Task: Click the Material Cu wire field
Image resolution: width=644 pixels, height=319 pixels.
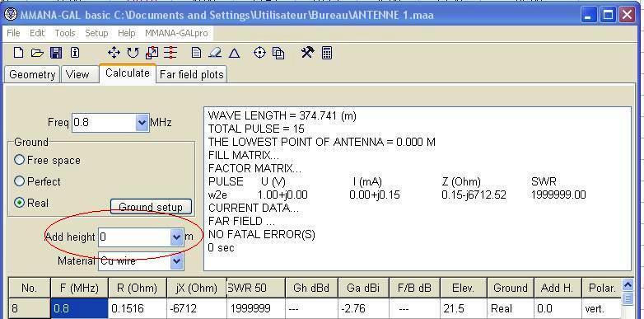Action: point(135,260)
